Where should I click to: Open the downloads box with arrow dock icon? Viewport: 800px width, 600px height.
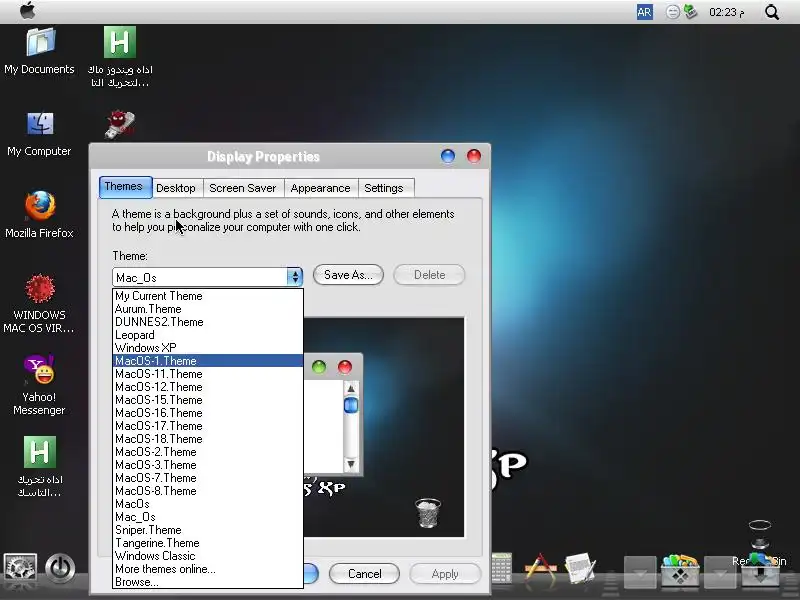[x=760, y=570]
